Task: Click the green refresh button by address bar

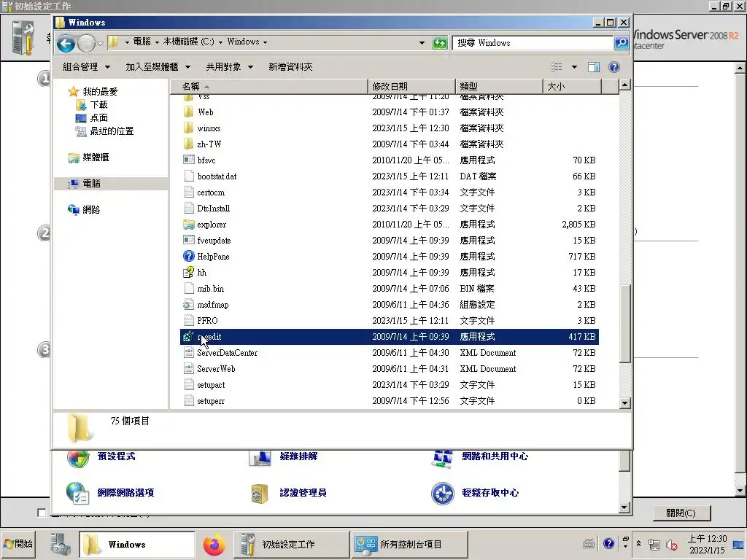Action: pos(440,43)
